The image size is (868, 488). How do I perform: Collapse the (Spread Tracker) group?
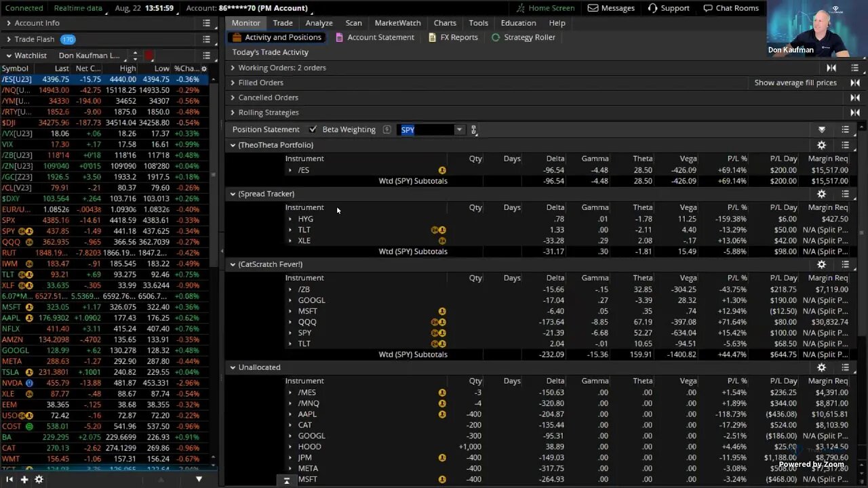point(233,194)
